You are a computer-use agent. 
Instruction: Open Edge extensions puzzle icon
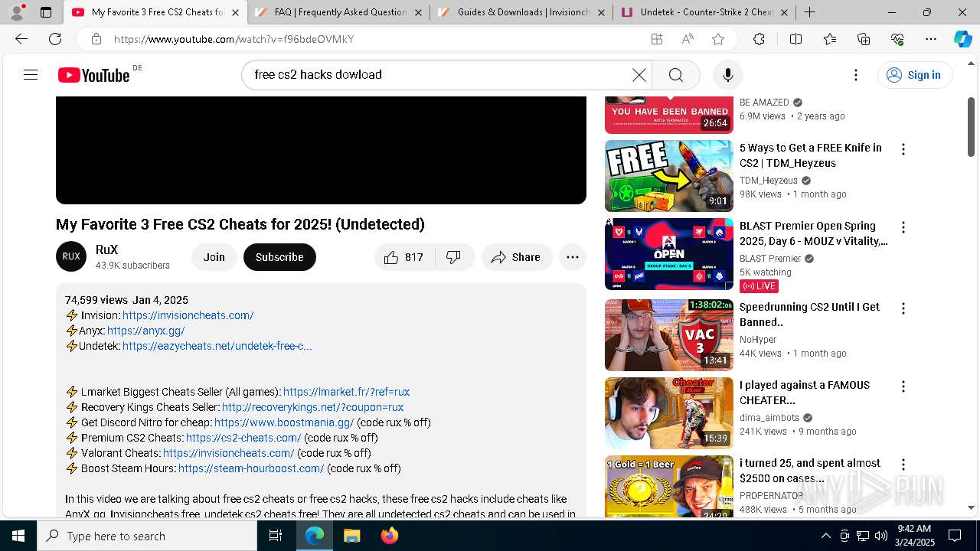759,39
